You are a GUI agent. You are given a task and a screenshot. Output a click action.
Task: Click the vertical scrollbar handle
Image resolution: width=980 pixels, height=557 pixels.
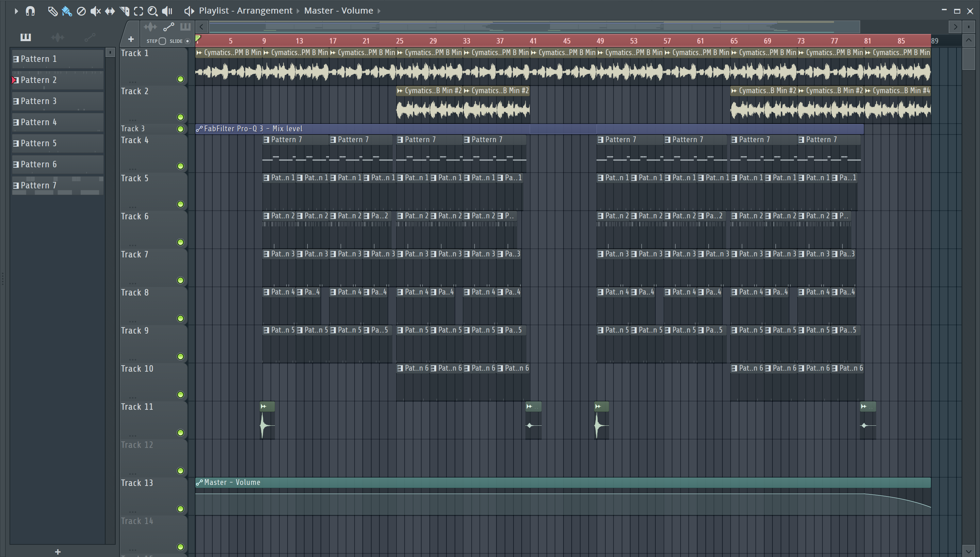[x=968, y=59]
